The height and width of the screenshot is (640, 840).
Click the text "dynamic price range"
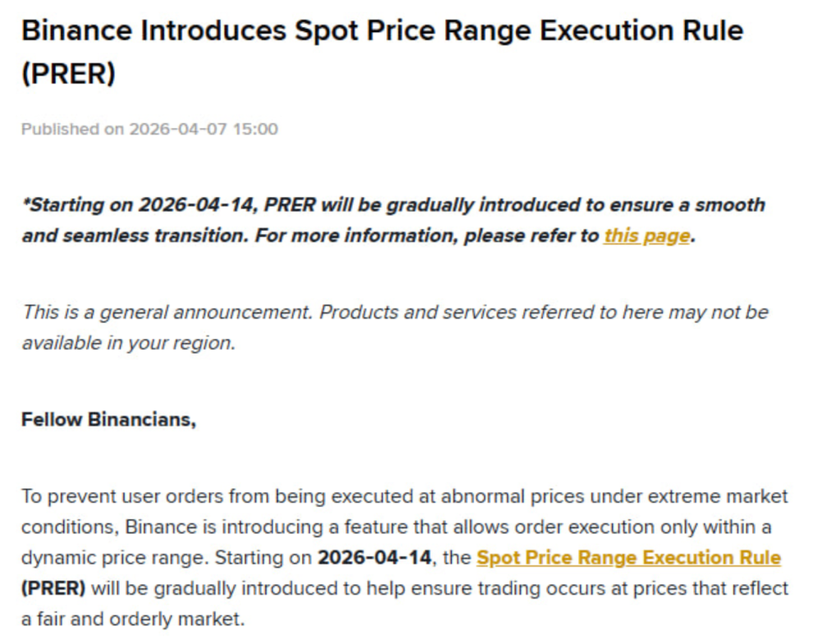pos(112,558)
